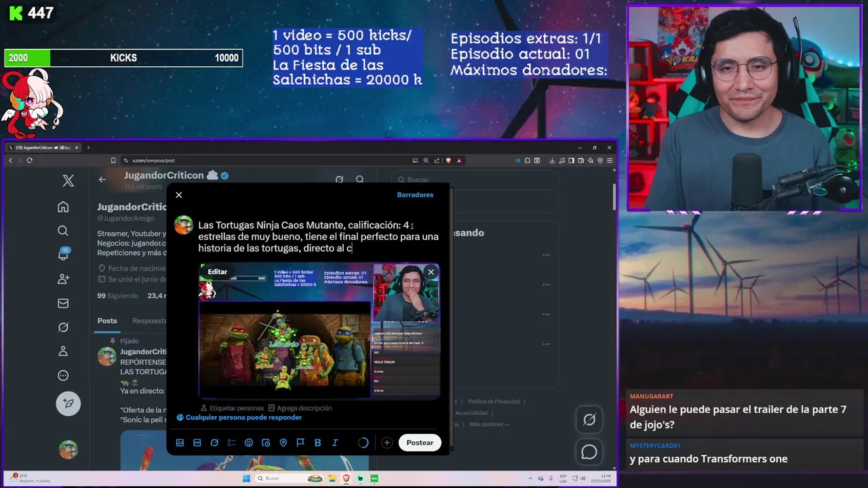Viewport: 868px width, 488px height.
Task: Change reply setting Cualquier persona puede responder
Action: coord(239,418)
